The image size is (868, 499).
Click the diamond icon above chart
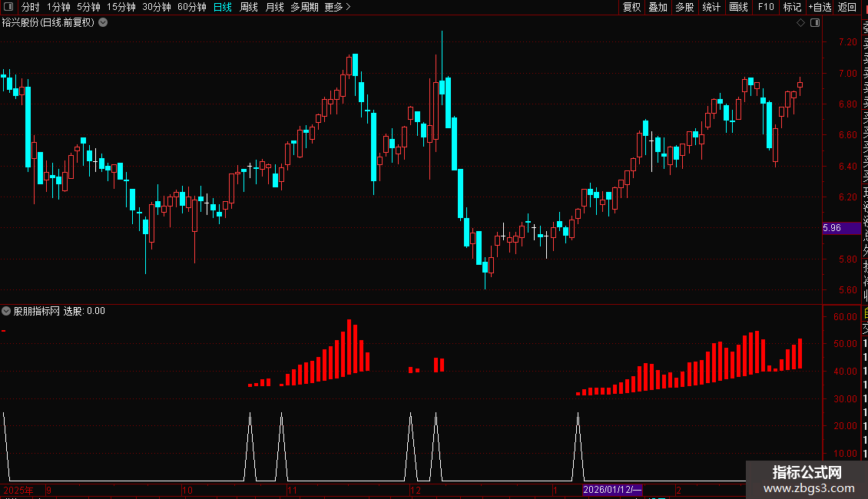[x=800, y=23]
